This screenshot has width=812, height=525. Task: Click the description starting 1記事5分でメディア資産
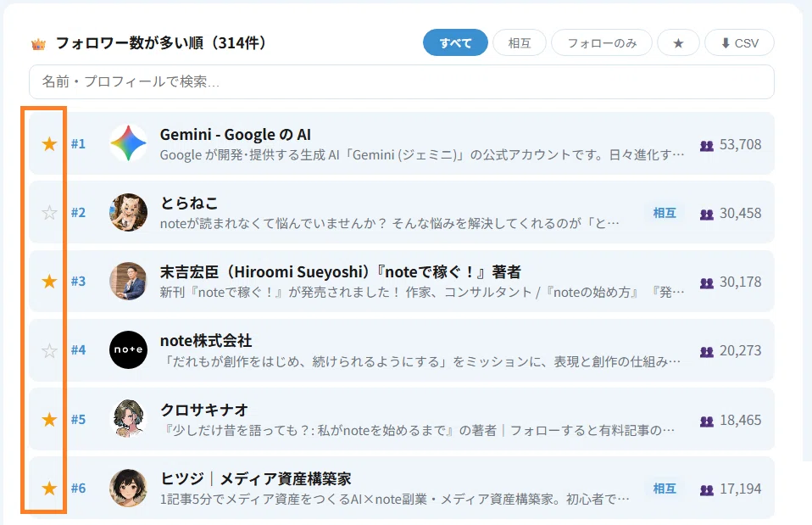tap(395, 500)
